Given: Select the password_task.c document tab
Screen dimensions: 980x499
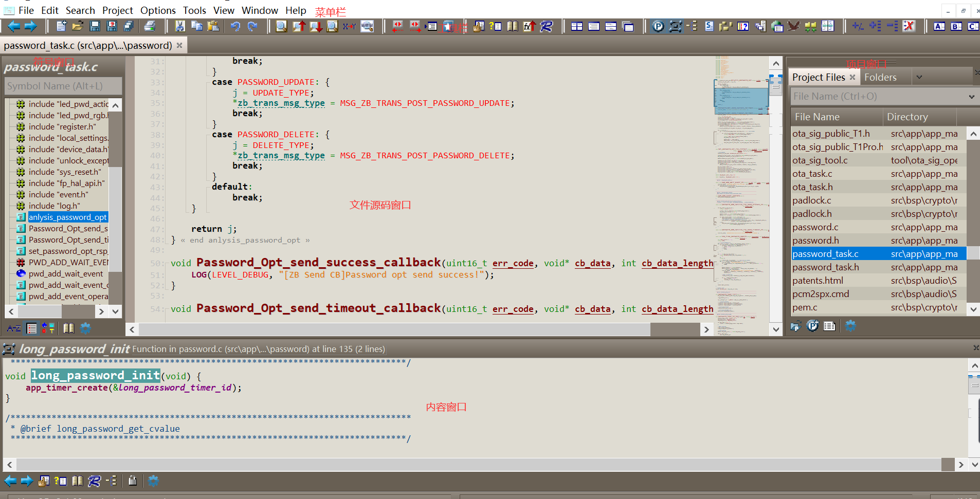Looking at the screenshot, I should click(88, 45).
